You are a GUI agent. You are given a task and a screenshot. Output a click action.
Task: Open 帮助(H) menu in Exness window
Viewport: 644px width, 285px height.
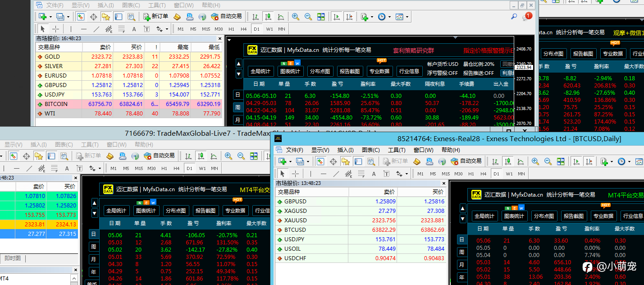(x=451, y=150)
